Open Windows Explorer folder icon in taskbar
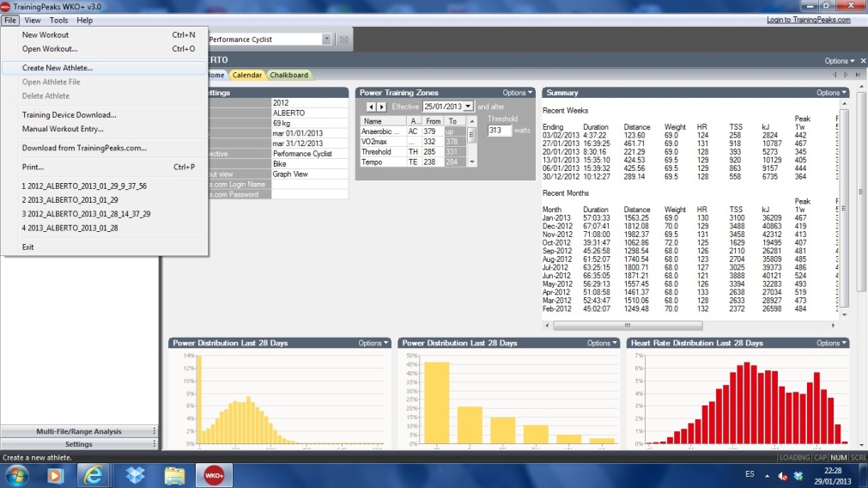The width and height of the screenshot is (868, 488). click(174, 474)
